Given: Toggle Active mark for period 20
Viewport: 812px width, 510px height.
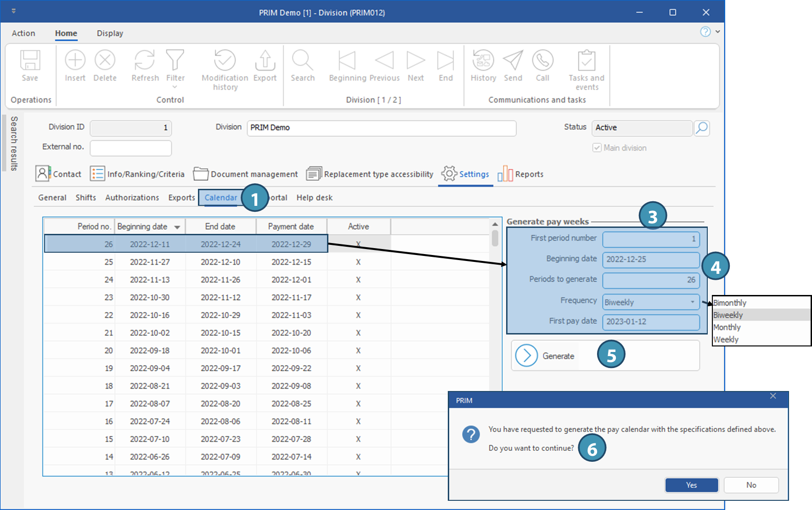Looking at the screenshot, I should [x=358, y=351].
